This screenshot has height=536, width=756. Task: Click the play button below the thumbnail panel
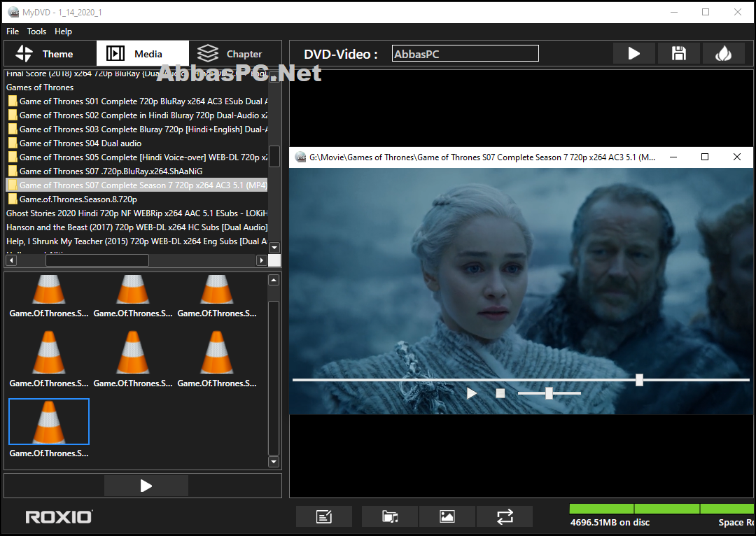point(146,486)
